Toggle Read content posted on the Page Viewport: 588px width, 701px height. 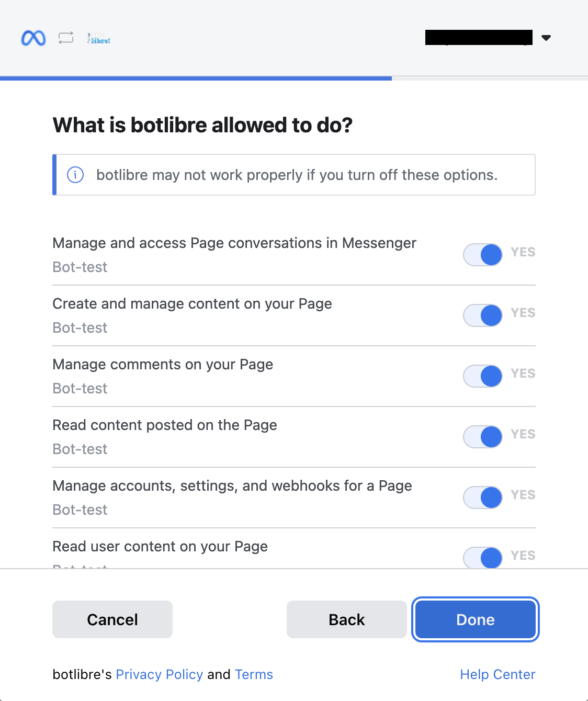point(483,437)
